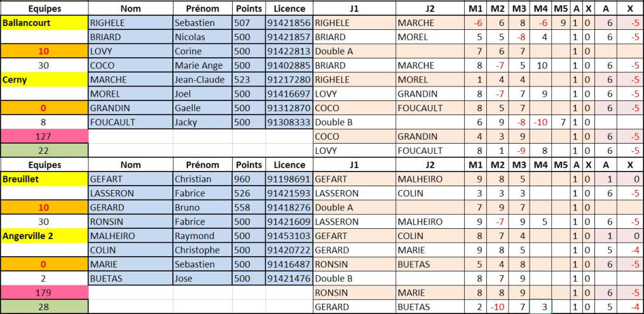This screenshot has height=314, width=644.
Task: Select the pink cell showing 127
Action: (45, 136)
